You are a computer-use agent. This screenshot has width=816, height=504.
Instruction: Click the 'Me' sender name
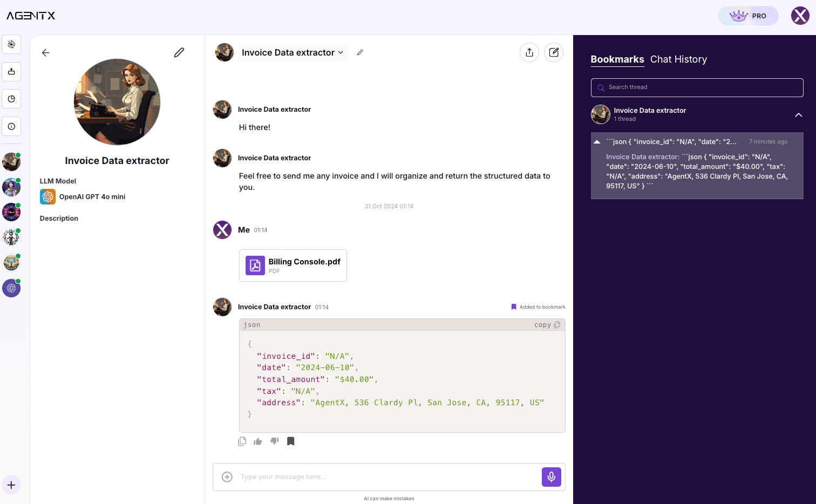coord(244,230)
